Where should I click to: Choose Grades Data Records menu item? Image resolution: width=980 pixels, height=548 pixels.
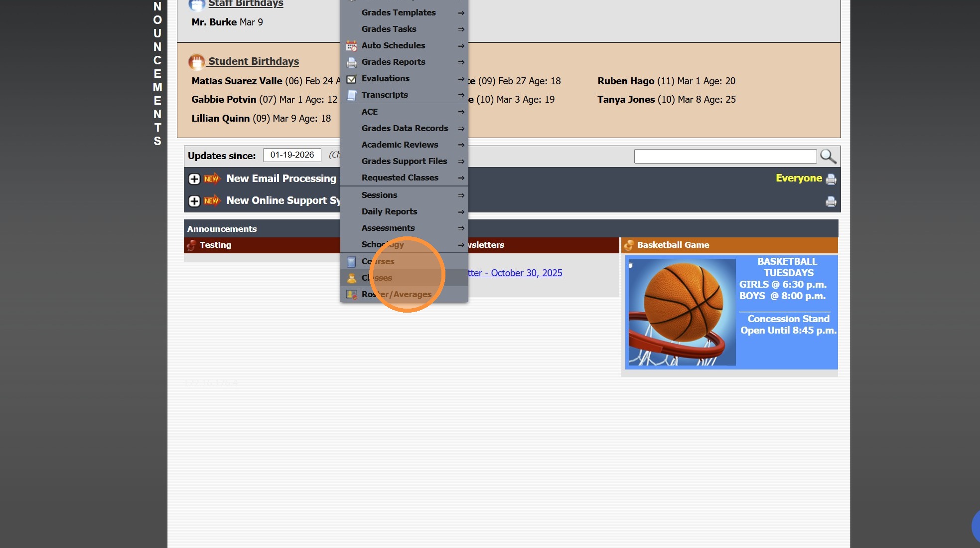405,128
